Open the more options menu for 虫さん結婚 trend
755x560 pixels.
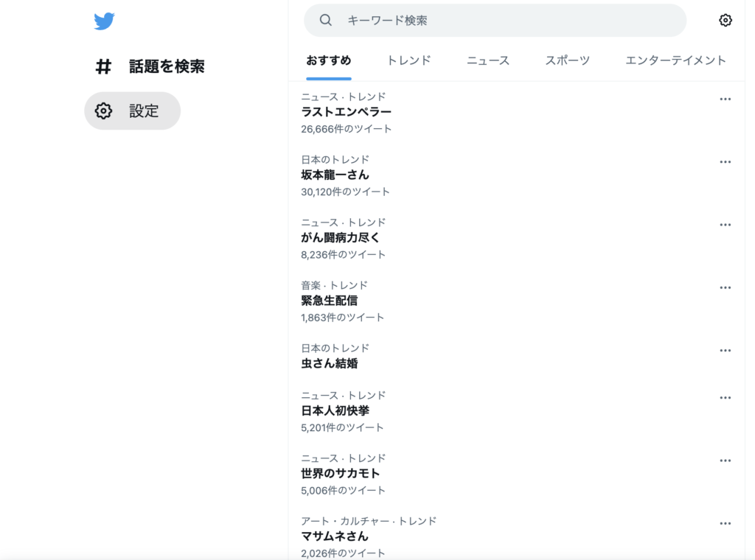coord(725,349)
